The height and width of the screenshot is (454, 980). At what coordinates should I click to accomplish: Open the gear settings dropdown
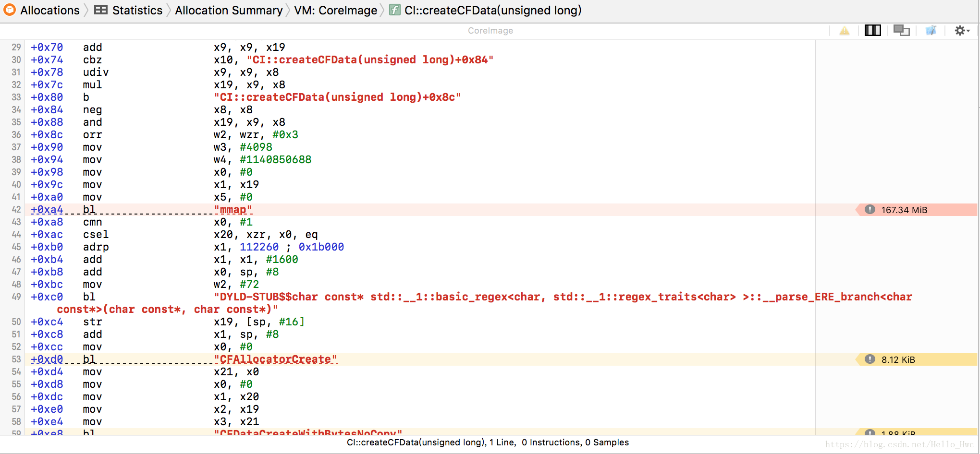[x=962, y=31]
